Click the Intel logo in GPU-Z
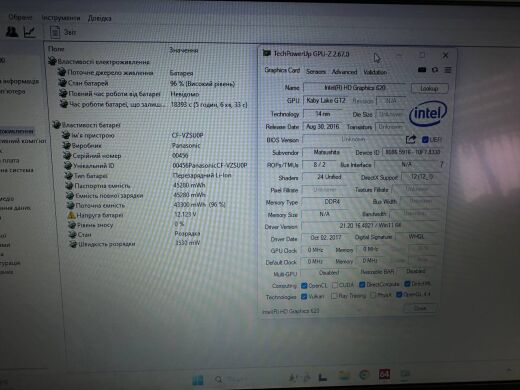Image resolution: width=520 pixels, height=390 pixels. [428, 113]
